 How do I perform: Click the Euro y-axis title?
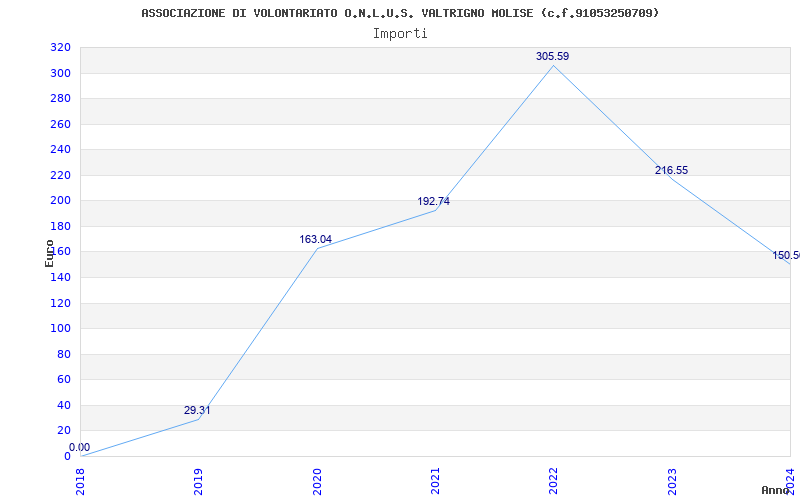[x=49, y=254]
